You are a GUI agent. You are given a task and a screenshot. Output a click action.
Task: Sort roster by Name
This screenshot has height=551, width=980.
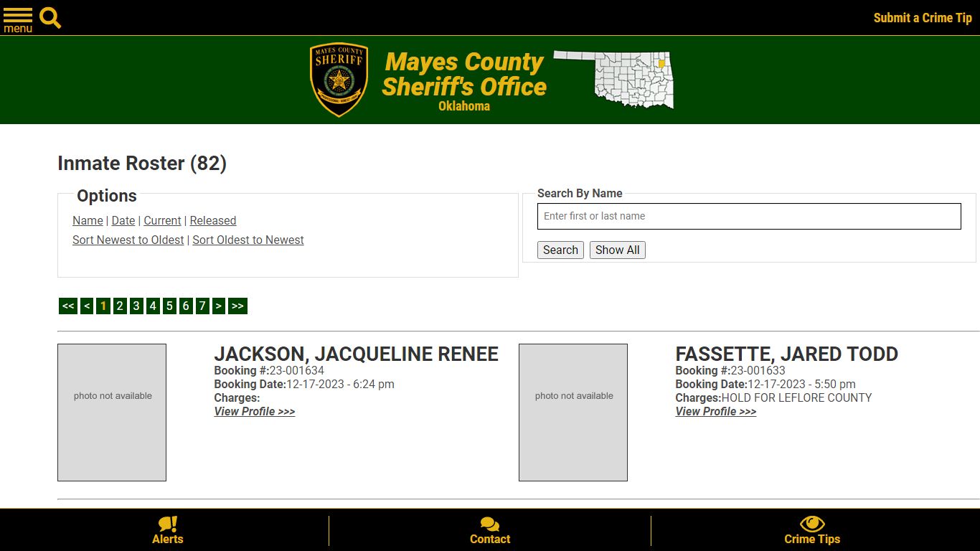pyautogui.click(x=88, y=220)
